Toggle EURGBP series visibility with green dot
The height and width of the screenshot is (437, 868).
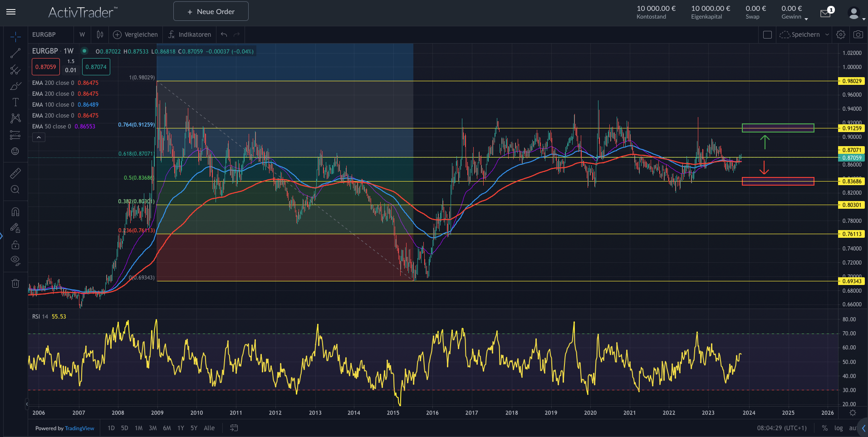pyautogui.click(x=84, y=51)
